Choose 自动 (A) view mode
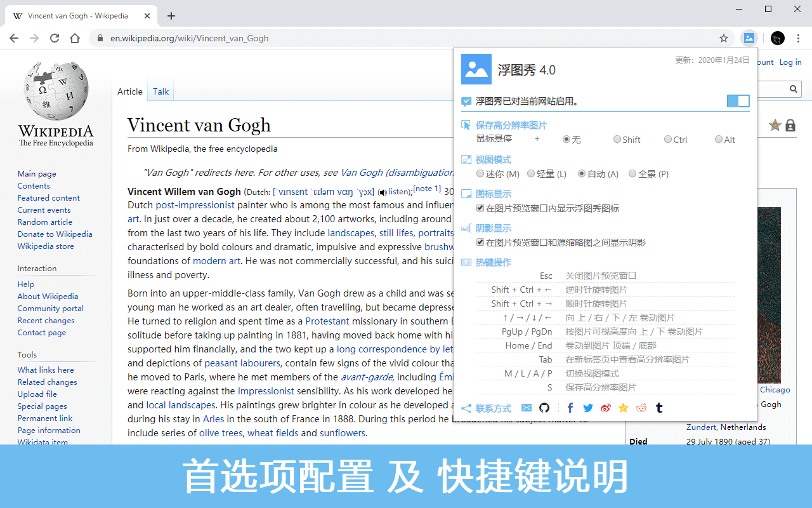The width and height of the screenshot is (812, 508). tap(582, 173)
